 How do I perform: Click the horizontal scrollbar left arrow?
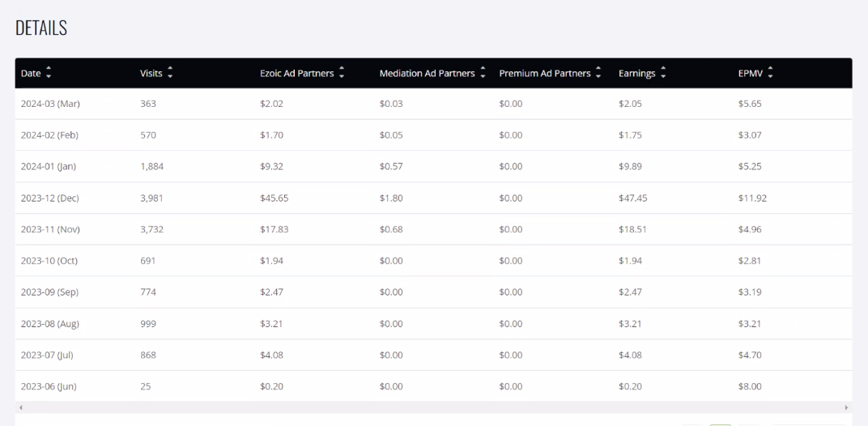[x=21, y=407]
